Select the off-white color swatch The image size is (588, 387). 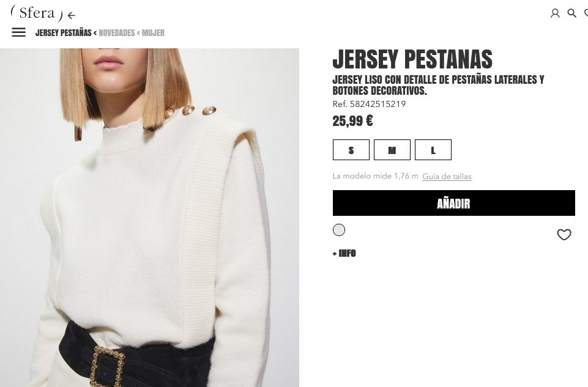tap(339, 230)
